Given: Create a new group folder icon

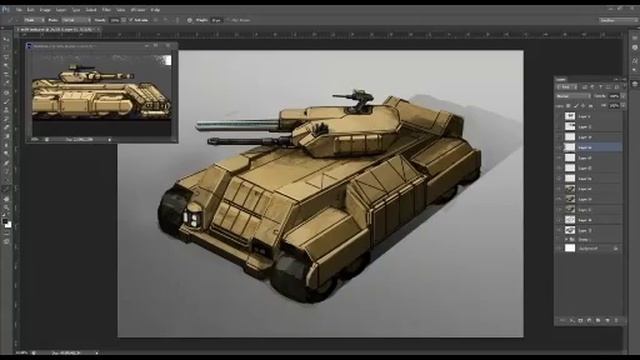Looking at the screenshot, I should (598, 321).
